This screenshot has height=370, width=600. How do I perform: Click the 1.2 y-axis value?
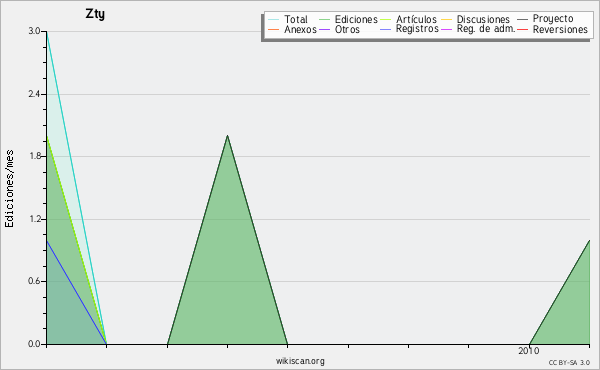click(34, 219)
